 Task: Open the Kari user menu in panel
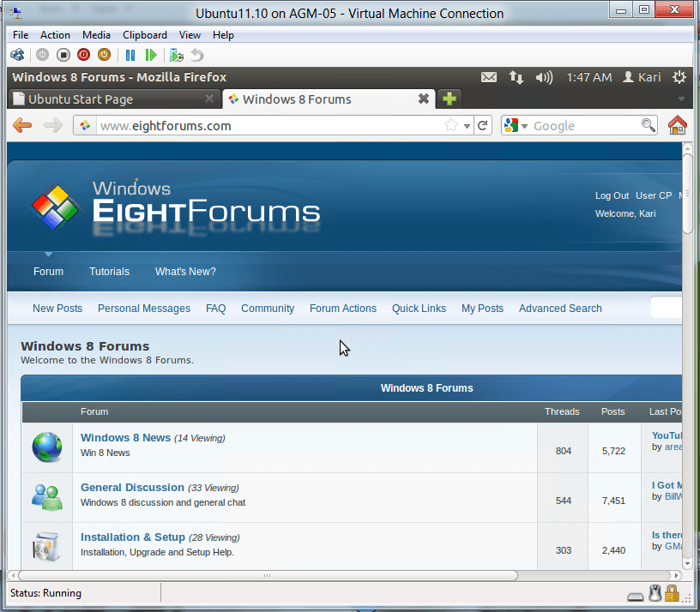pos(642,77)
